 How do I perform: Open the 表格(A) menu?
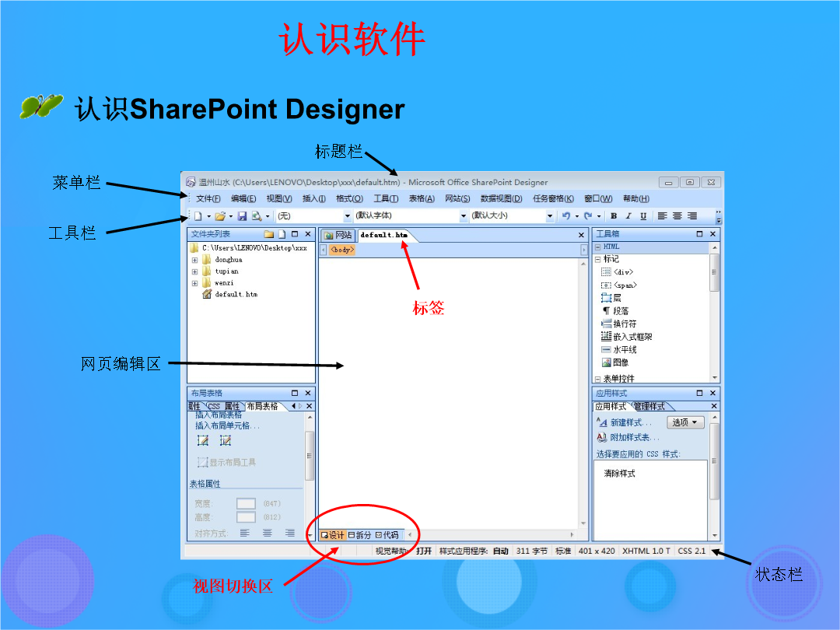pyautogui.click(x=422, y=199)
